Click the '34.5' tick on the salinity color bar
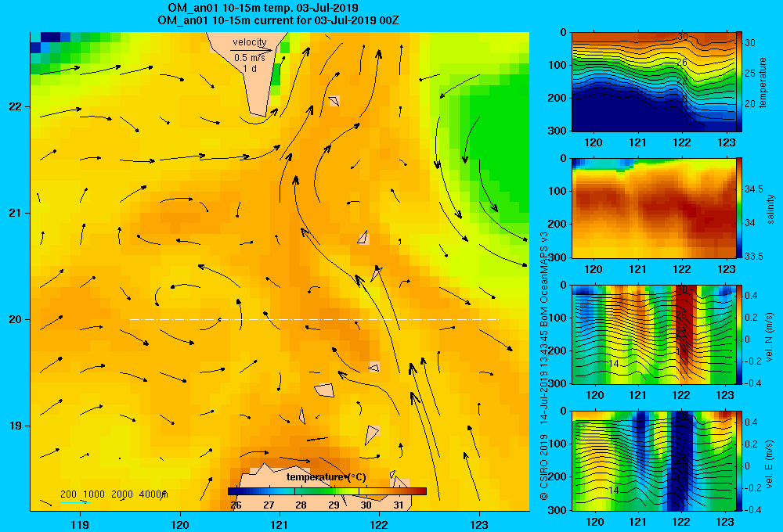 753,189
